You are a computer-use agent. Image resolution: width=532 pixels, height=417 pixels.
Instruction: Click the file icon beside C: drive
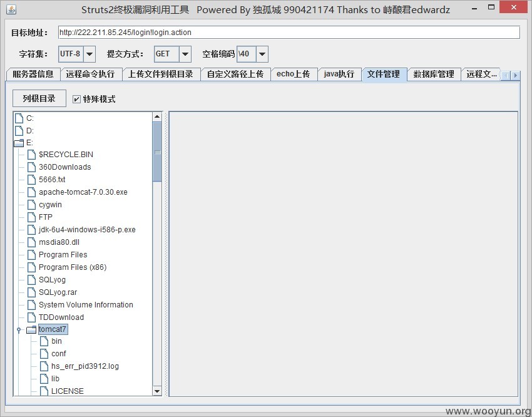(x=19, y=118)
